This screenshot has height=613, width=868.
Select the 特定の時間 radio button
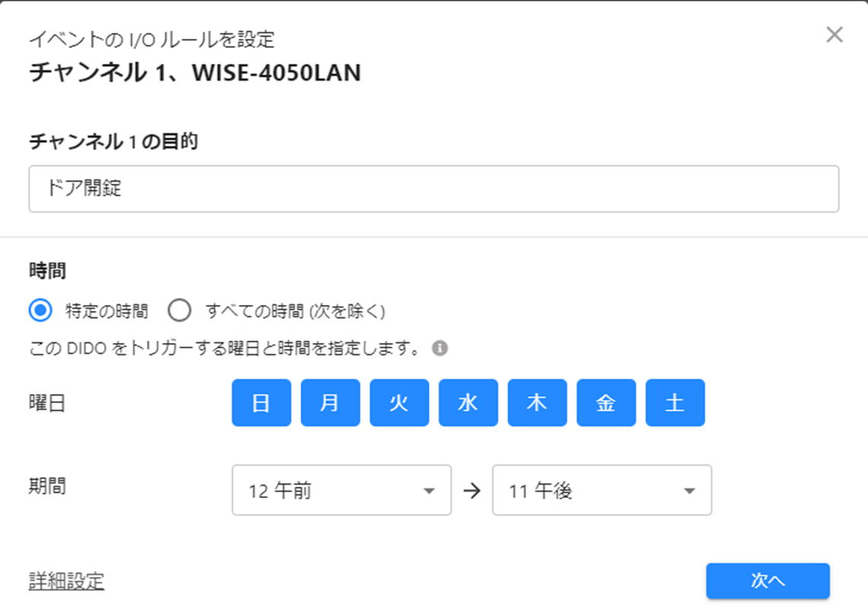point(40,310)
